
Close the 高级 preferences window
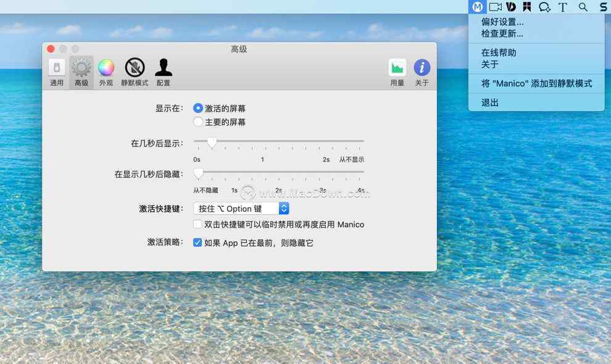pos(51,49)
